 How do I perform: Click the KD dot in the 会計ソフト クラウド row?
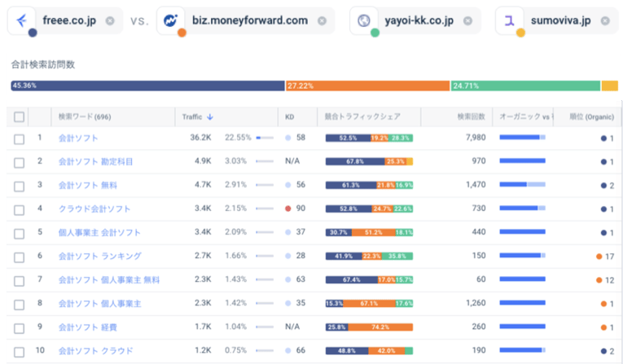pyautogui.click(x=288, y=350)
